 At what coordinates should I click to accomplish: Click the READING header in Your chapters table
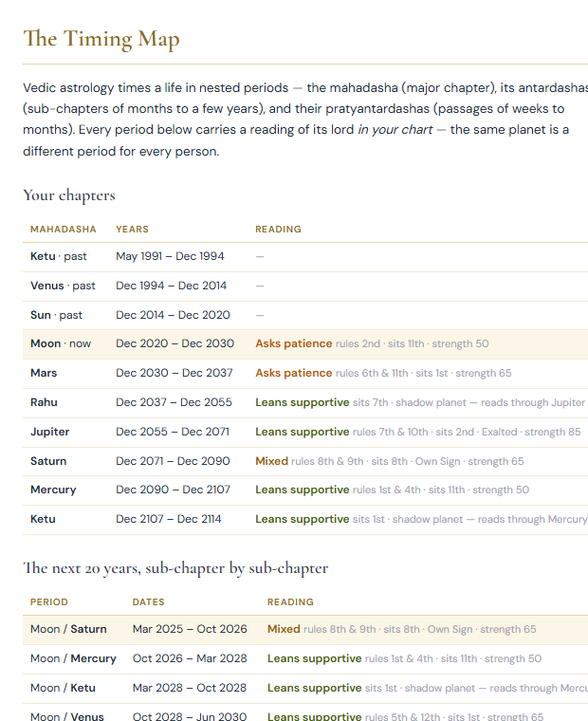tap(278, 229)
